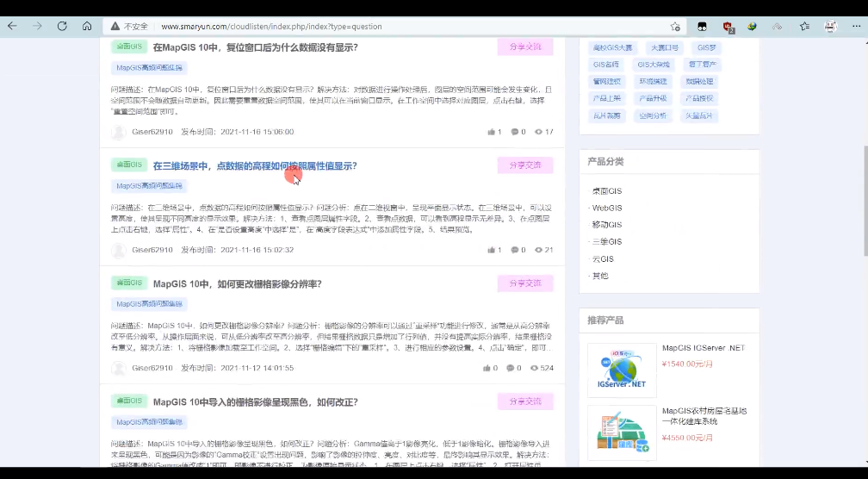Filter by 云GIS product category
Screen dimensions: 868x479
(603, 258)
